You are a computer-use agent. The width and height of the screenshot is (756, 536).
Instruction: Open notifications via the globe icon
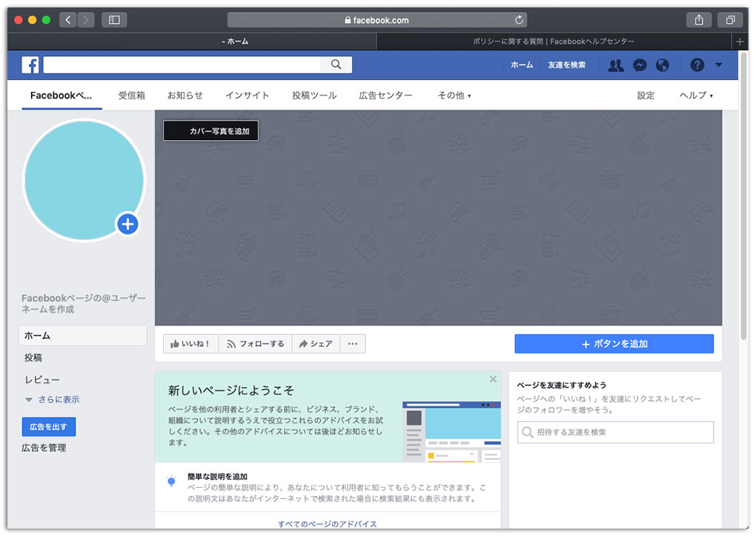(x=662, y=65)
